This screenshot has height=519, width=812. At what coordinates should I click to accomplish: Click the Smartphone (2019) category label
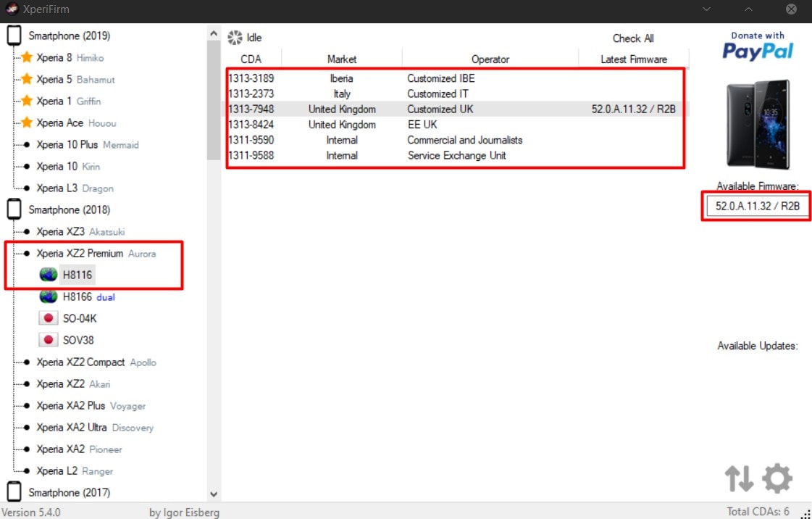click(x=70, y=36)
